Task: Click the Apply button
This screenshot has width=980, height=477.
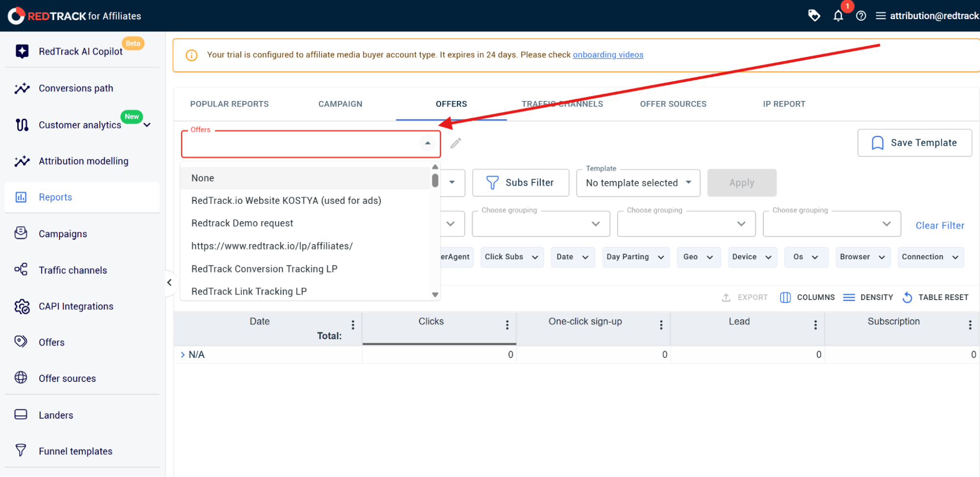Action: (742, 183)
